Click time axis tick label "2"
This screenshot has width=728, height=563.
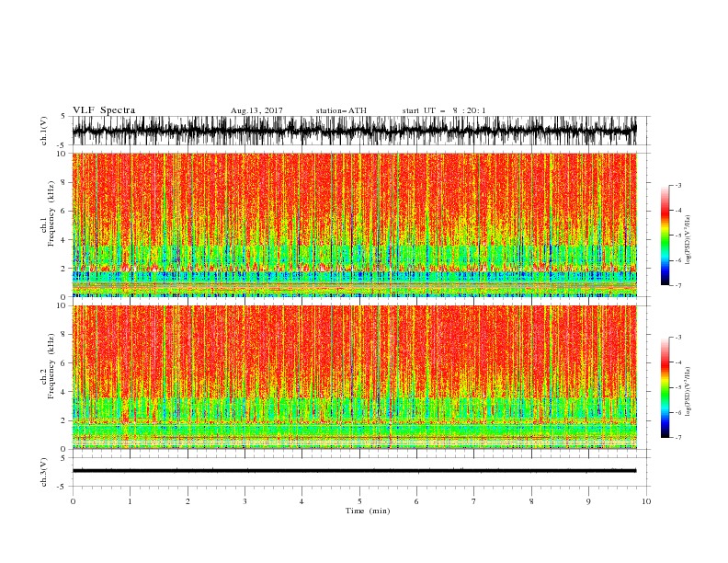188,501
